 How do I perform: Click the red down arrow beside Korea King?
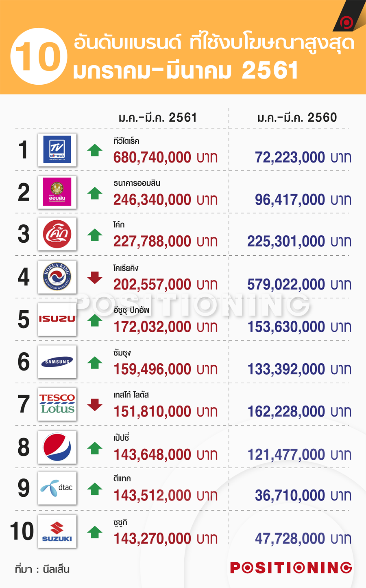coord(95,278)
